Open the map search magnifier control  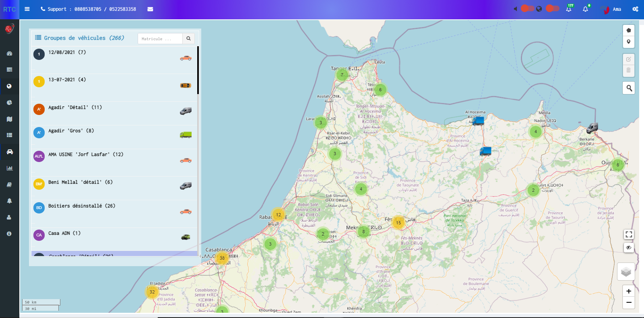629,88
